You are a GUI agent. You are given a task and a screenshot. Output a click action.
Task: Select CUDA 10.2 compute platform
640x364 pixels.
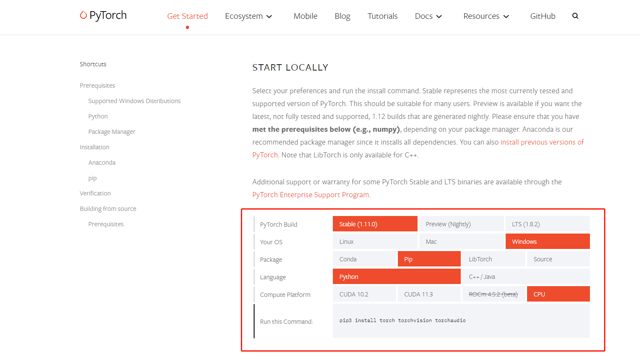(364, 294)
